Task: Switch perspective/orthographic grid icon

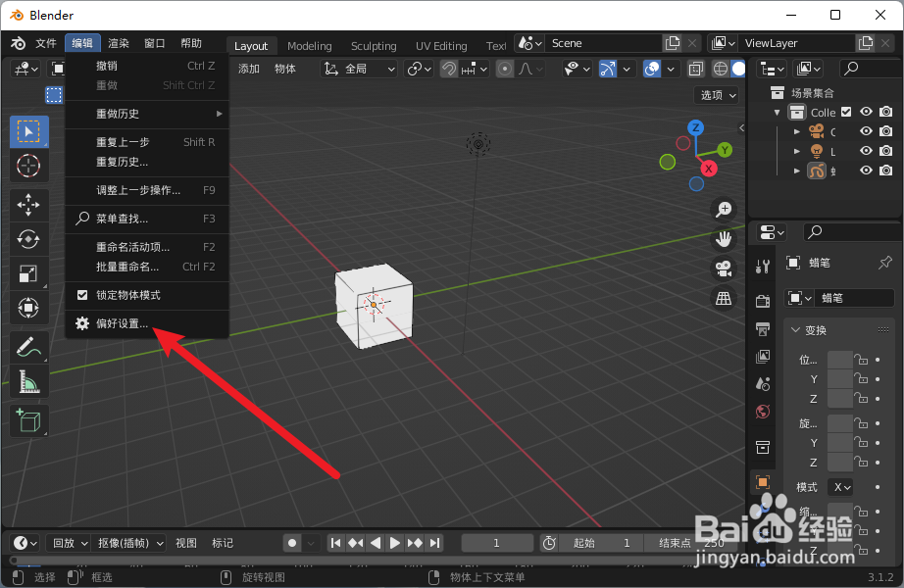Action: click(724, 298)
